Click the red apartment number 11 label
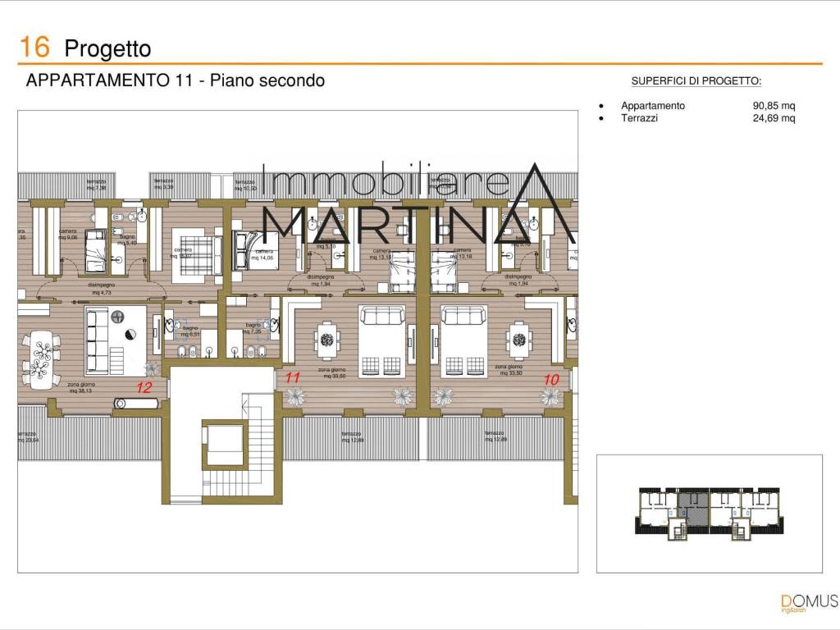The image size is (840, 630). [x=292, y=377]
